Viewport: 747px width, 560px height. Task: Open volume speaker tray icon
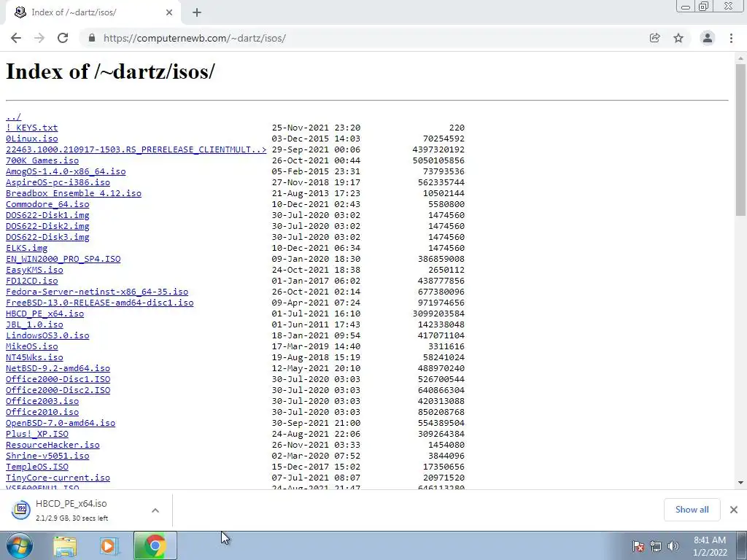[673, 546]
